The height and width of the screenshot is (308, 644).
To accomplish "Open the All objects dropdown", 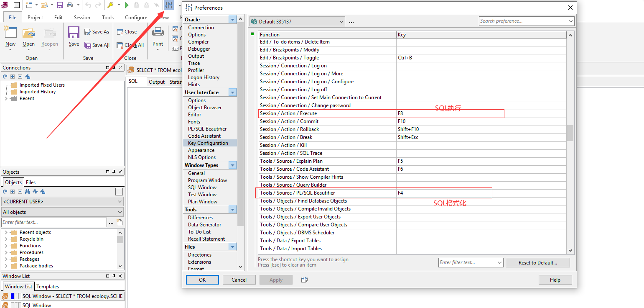I will (120, 212).
